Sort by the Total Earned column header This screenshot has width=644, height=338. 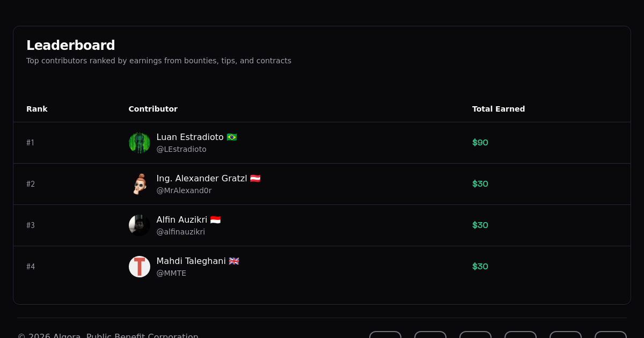coord(499,109)
